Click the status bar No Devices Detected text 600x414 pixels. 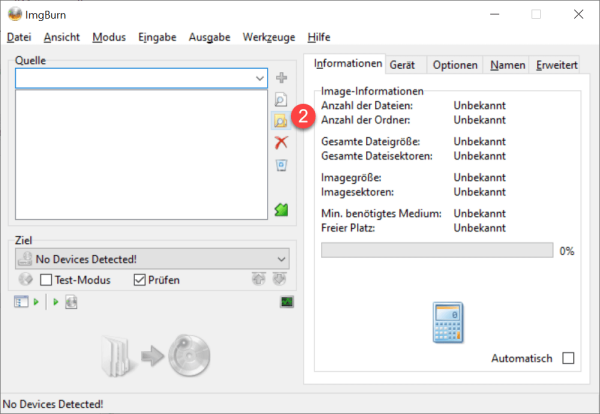(x=53, y=404)
